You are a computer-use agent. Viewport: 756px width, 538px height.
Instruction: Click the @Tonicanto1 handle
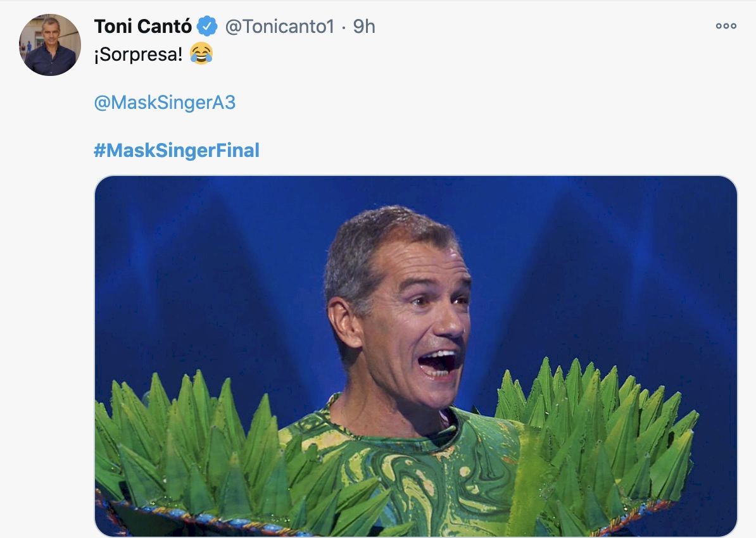coord(279,26)
